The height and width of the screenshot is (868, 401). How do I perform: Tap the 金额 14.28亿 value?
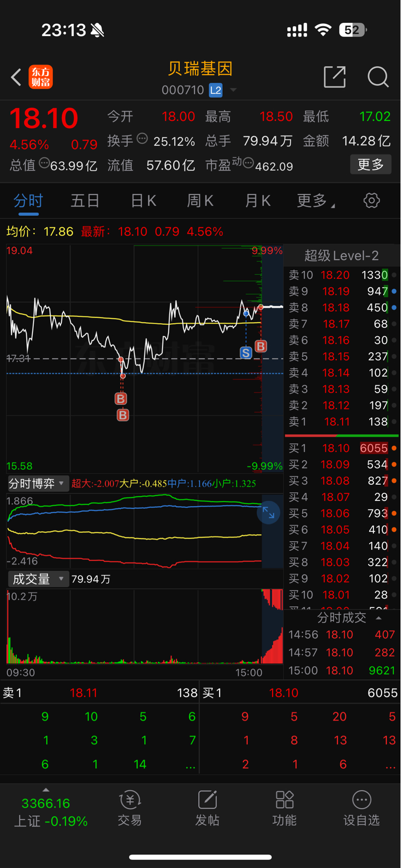pyautogui.click(x=366, y=141)
